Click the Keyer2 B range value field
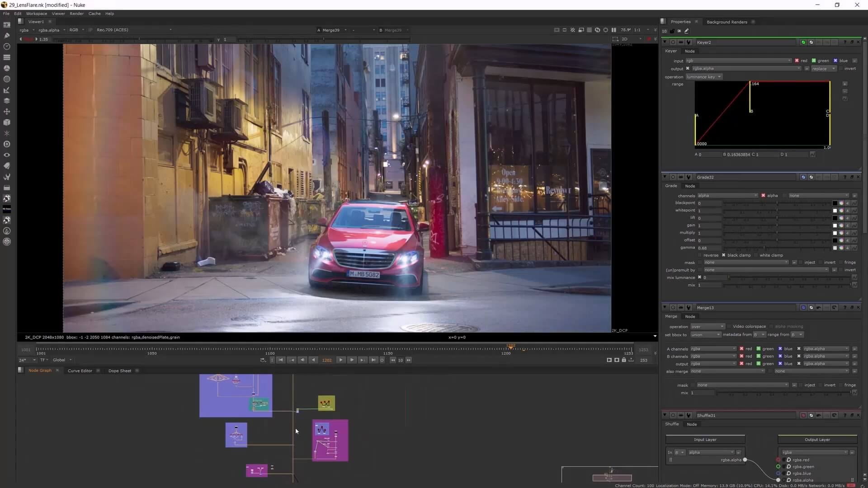868x488 pixels. point(738,155)
